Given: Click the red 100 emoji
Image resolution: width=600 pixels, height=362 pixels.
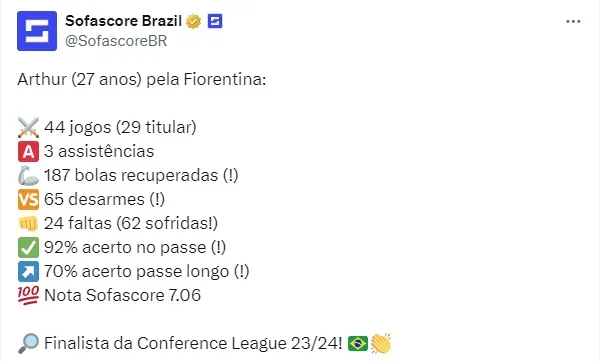Looking at the screenshot, I should (x=28, y=295).
